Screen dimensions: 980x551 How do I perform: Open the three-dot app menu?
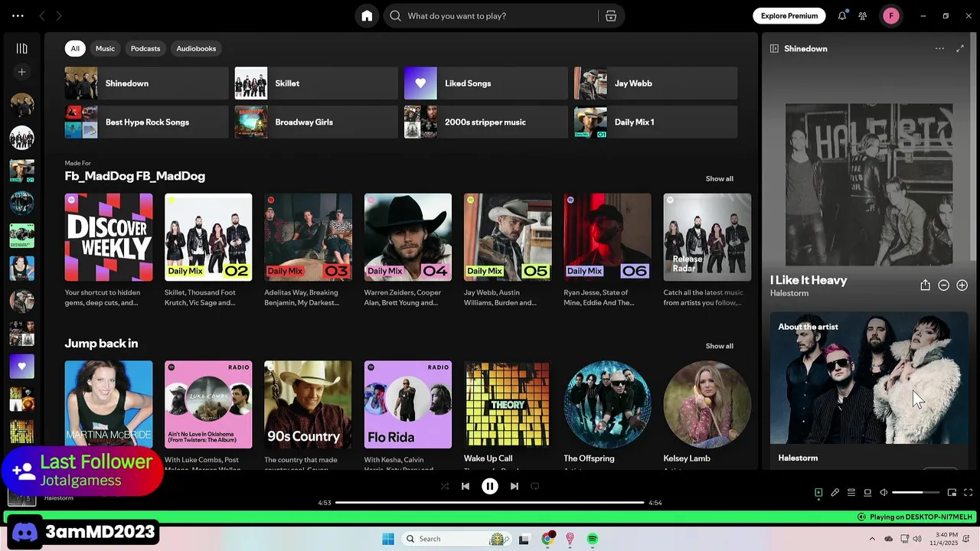pyautogui.click(x=18, y=15)
